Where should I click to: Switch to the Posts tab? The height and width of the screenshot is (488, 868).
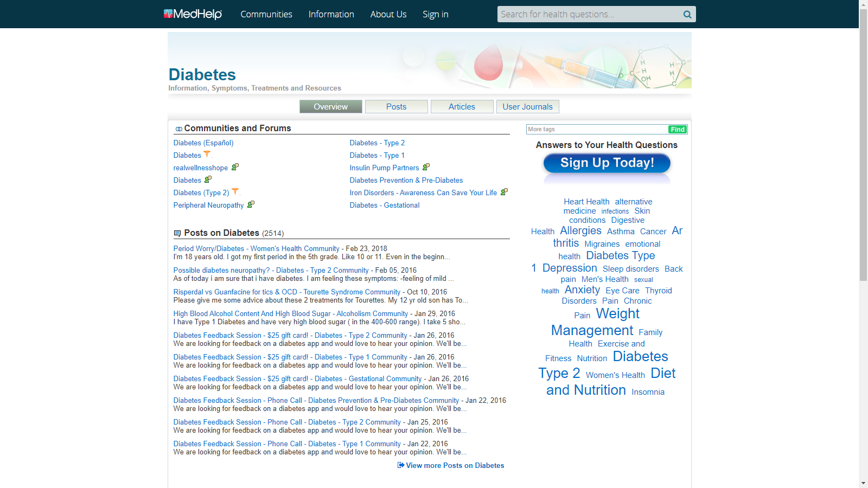397,107
